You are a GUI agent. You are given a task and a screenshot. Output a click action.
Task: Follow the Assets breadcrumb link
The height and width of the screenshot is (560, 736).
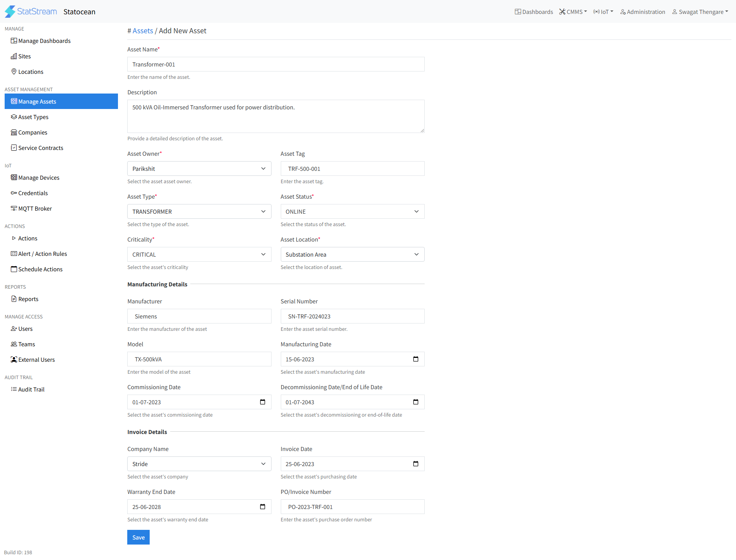coord(143,31)
